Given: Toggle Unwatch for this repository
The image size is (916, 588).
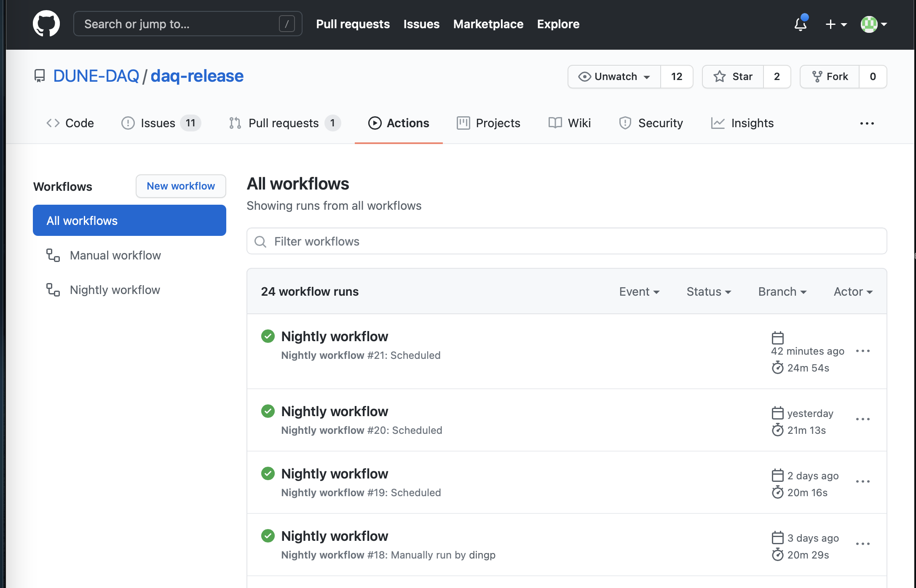Looking at the screenshot, I should point(614,77).
